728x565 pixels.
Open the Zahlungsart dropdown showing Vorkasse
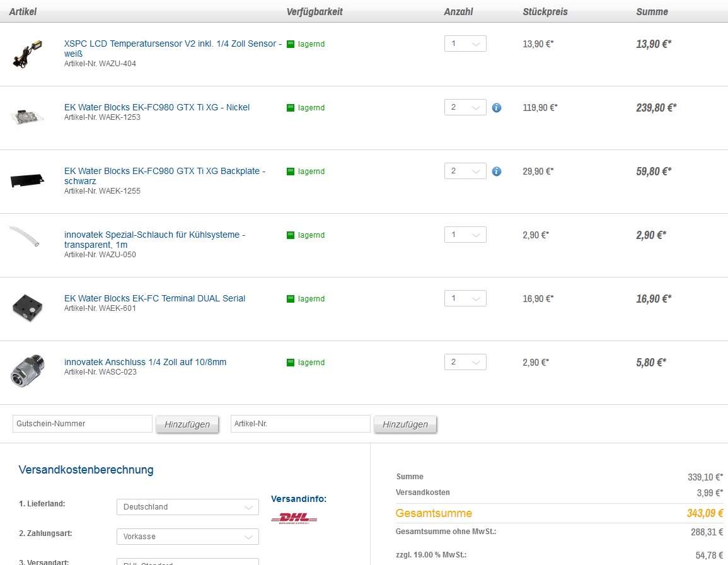(188, 537)
